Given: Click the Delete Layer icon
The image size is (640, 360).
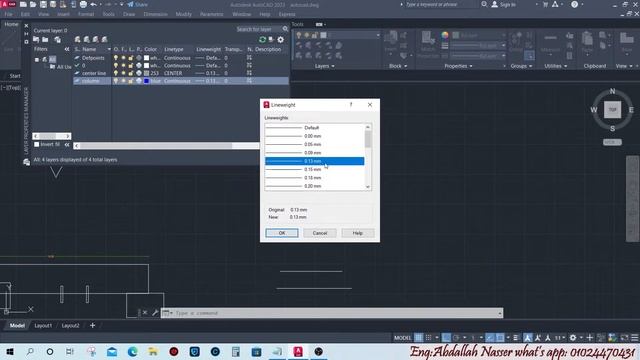Looking at the screenshot, I should coord(96,40).
